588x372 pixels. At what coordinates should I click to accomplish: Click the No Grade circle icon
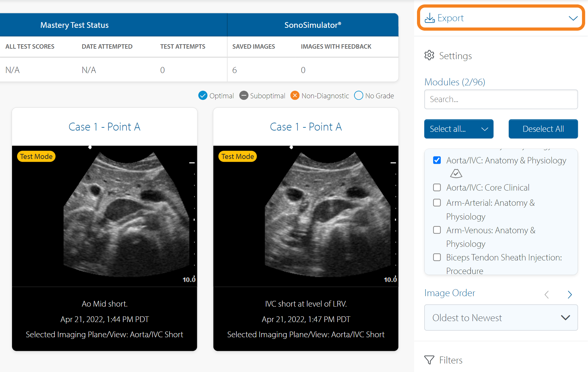[358, 95]
